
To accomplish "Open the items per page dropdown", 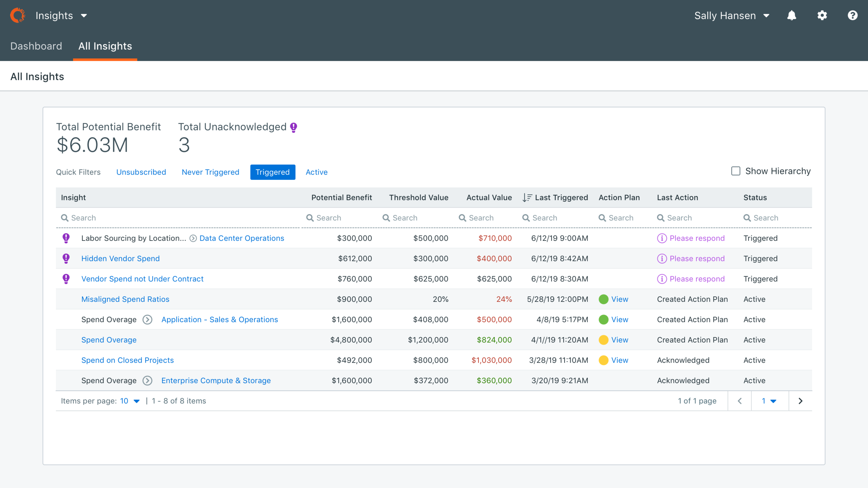I will pos(130,401).
